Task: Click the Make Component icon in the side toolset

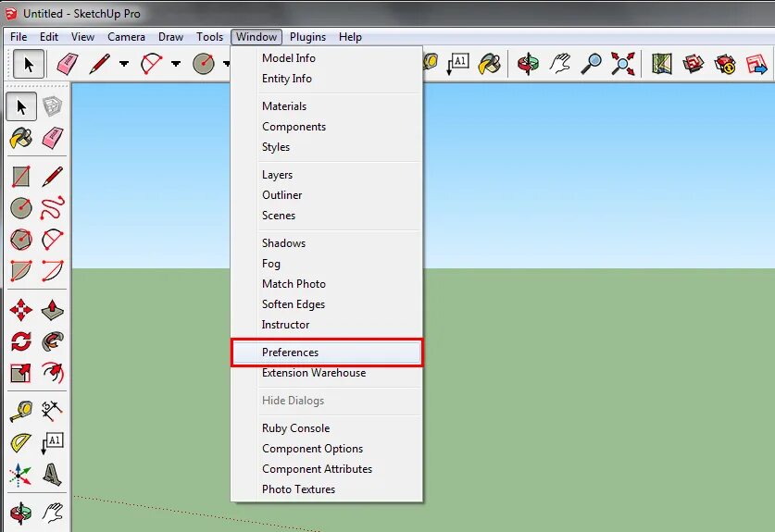Action: coord(53,106)
